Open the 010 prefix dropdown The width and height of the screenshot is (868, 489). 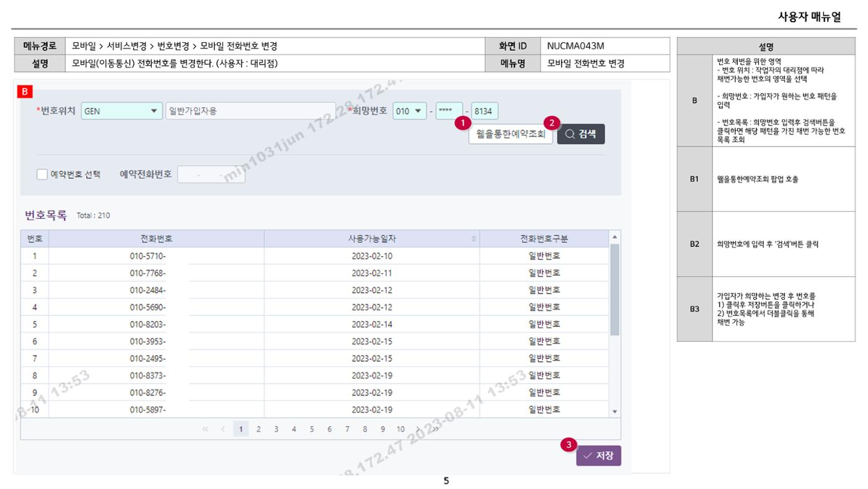click(x=409, y=112)
